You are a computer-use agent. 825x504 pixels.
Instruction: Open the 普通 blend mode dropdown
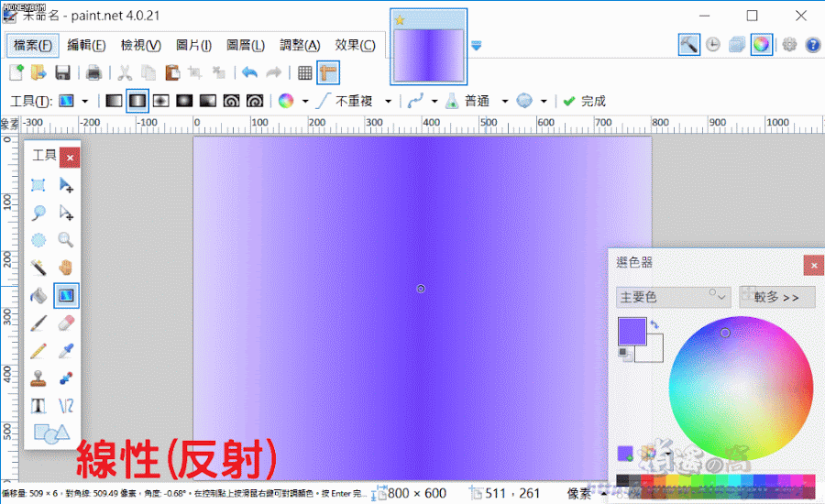504,101
